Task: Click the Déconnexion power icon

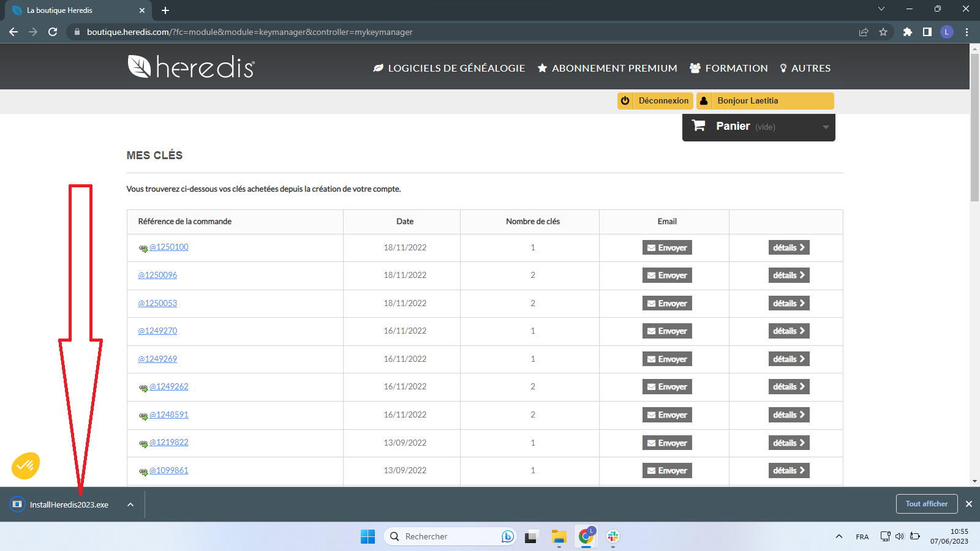Action: point(625,100)
